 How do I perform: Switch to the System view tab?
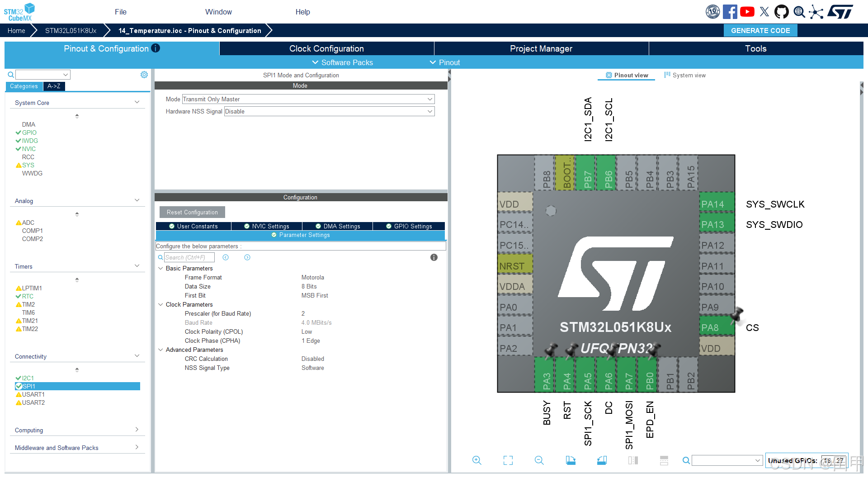tap(684, 75)
